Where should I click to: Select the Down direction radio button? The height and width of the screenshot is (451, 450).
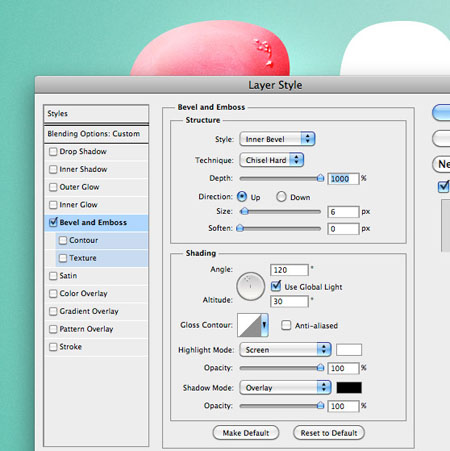pyautogui.click(x=281, y=197)
